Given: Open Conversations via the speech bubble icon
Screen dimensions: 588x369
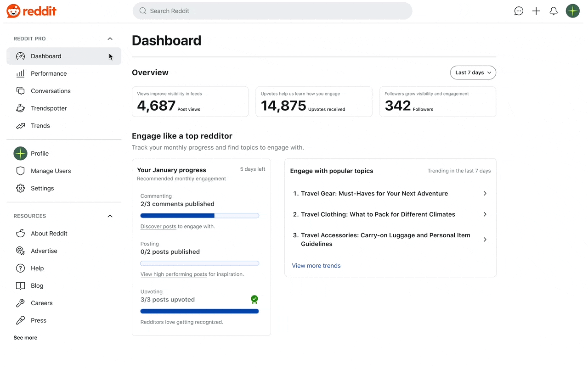Looking at the screenshot, I should pyautogui.click(x=20, y=90).
